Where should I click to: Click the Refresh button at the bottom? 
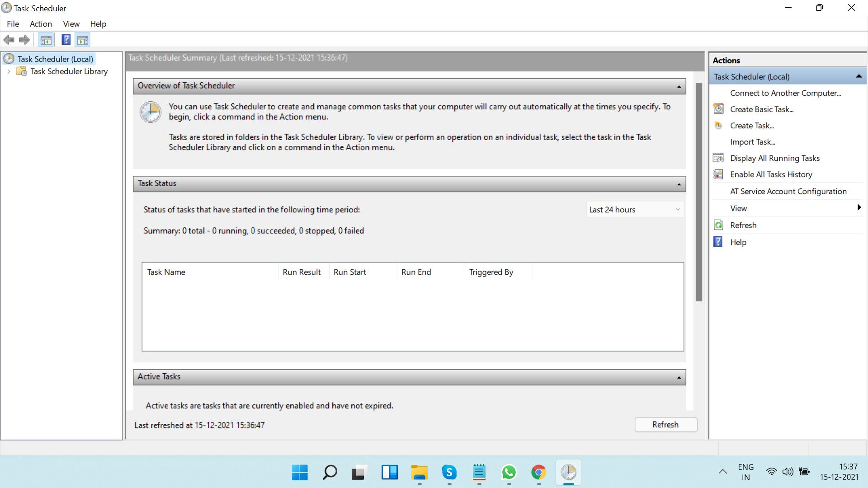665,425
